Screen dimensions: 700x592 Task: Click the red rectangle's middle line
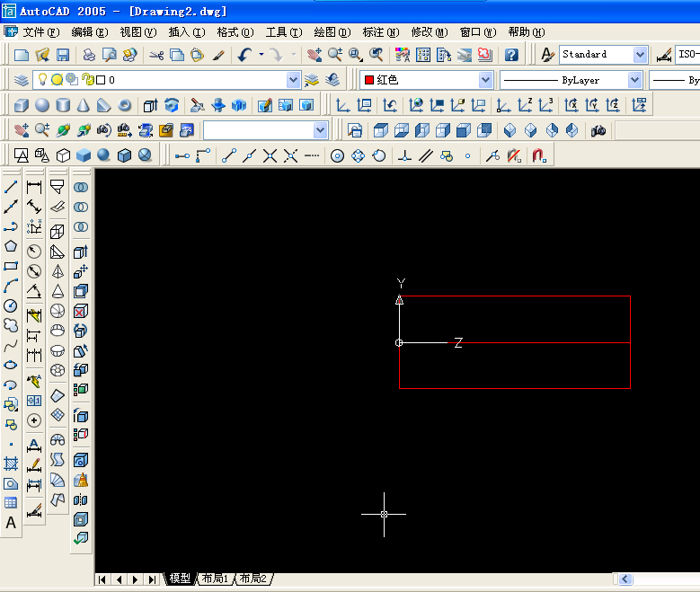[540, 342]
